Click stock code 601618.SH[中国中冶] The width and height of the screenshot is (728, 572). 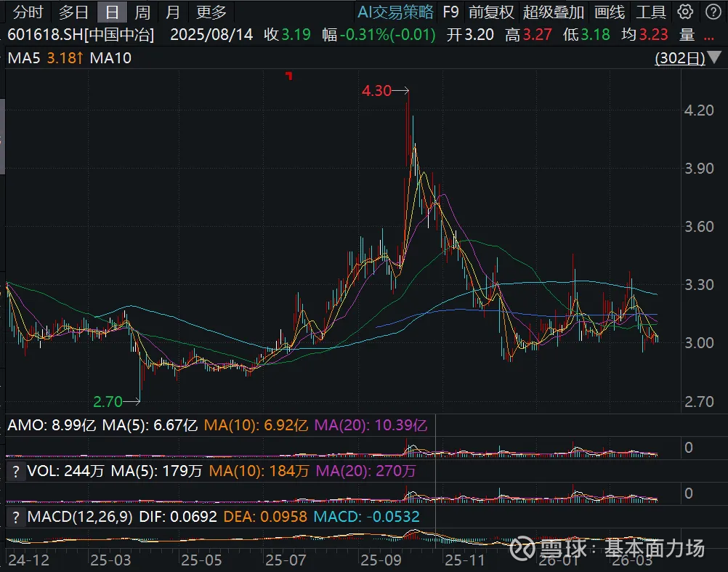81,35
